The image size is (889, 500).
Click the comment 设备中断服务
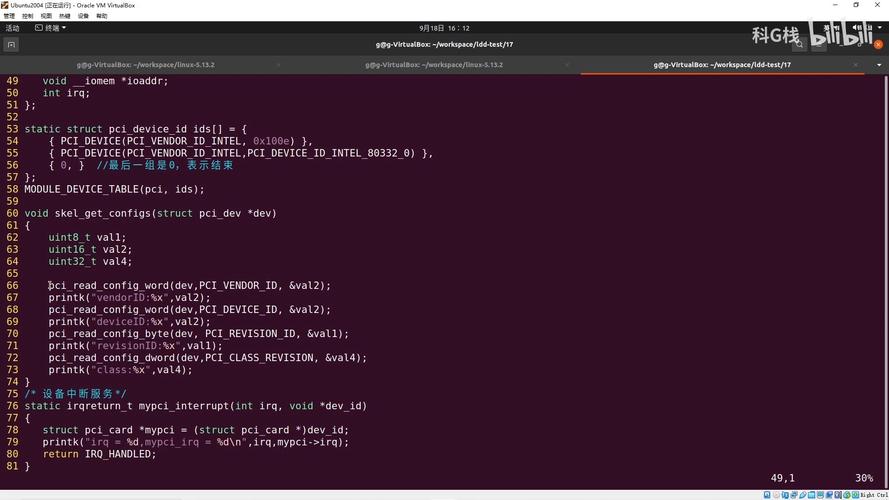75,393
